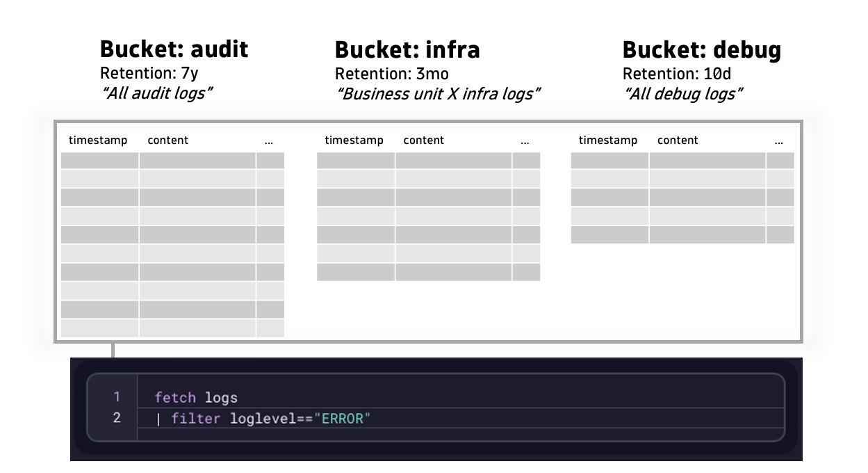Click the 'Retention: 3mo' label
The width and height of the screenshot is (868, 473).
392,74
